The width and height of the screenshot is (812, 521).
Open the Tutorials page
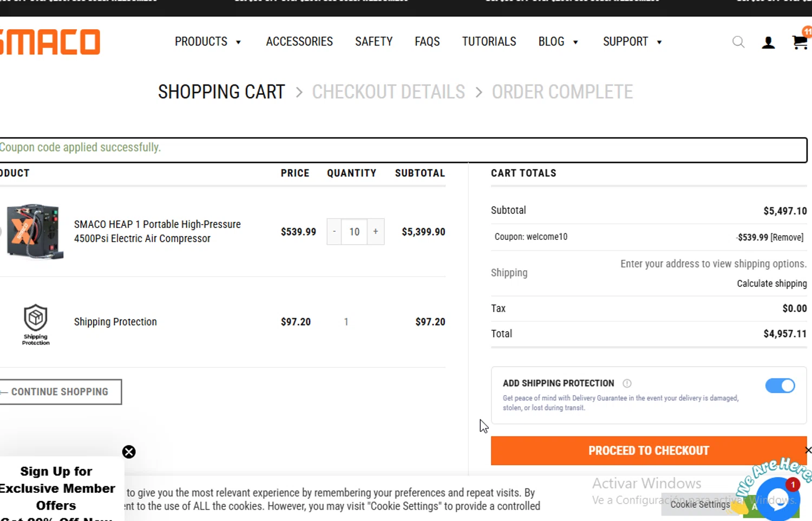coord(489,42)
